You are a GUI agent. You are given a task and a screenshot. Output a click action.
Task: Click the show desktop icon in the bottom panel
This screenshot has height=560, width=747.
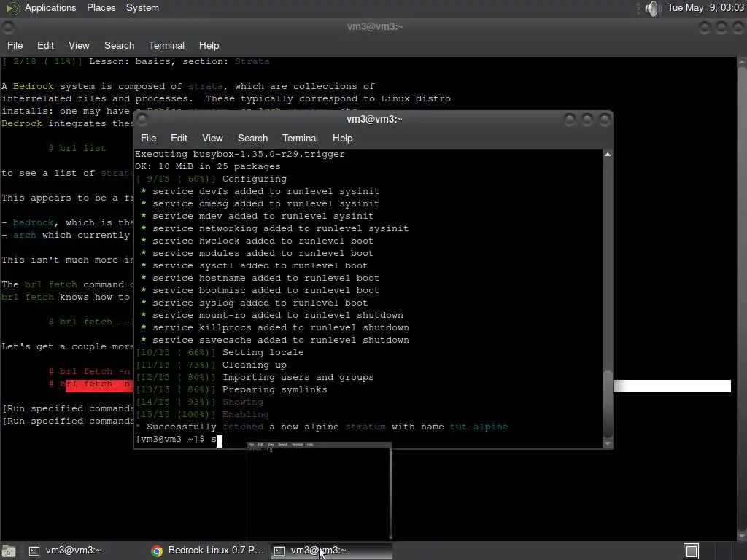click(9, 551)
